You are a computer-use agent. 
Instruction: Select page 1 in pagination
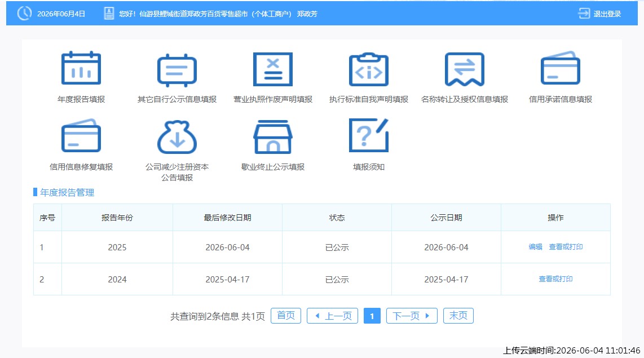(x=372, y=316)
